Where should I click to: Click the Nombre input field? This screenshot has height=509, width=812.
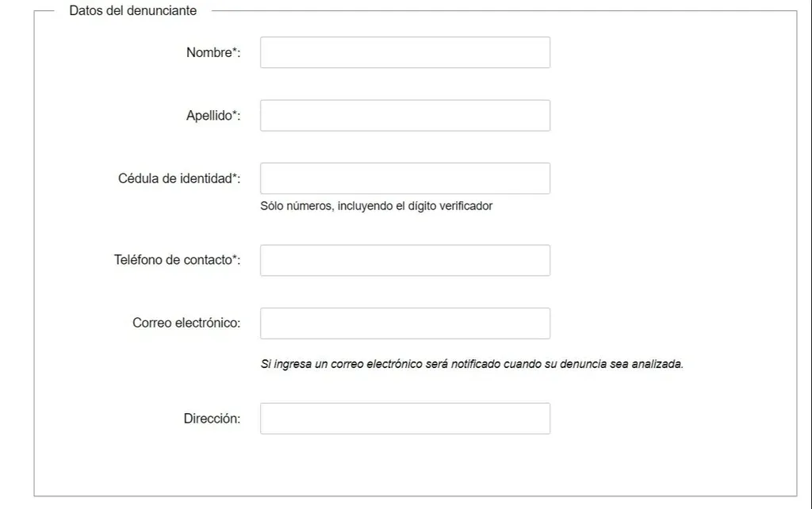pyautogui.click(x=404, y=52)
